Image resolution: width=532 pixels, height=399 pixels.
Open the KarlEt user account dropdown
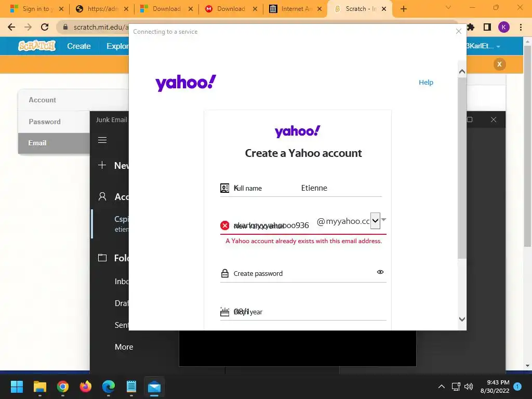(483, 46)
